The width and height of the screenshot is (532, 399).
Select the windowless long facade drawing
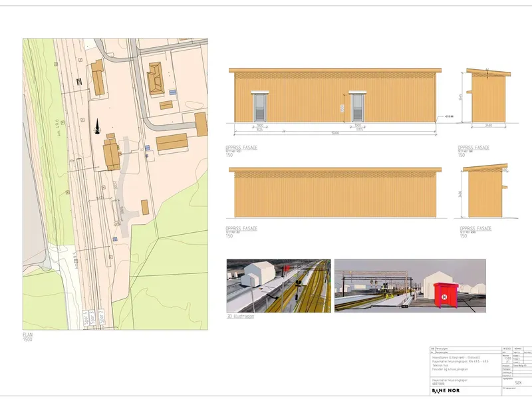(x=335, y=192)
